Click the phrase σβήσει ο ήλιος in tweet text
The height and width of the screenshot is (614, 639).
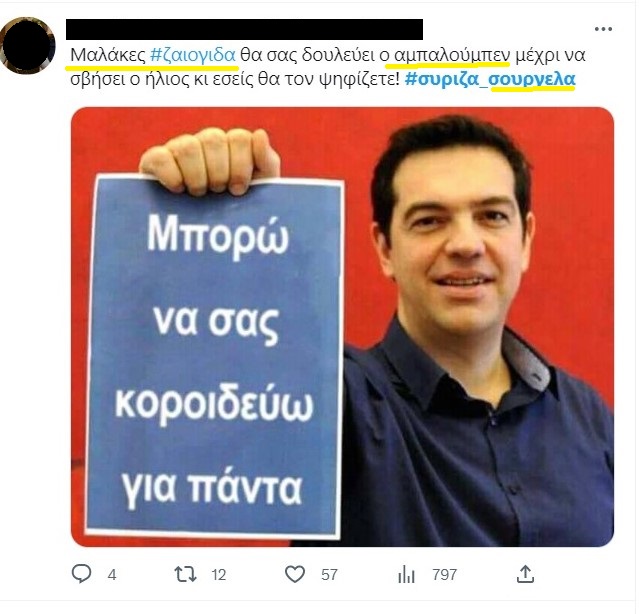click(130, 79)
